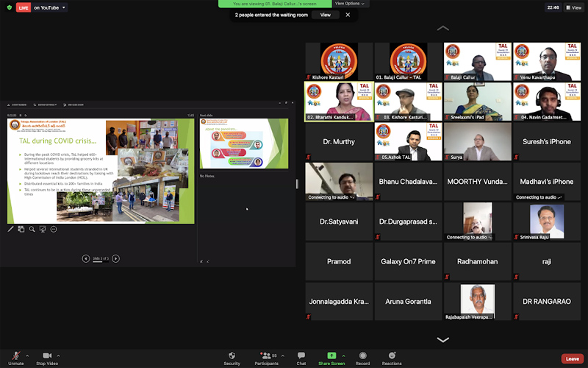
Task: Open the Reactions emoji icon
Action: (x=392, y=355)
